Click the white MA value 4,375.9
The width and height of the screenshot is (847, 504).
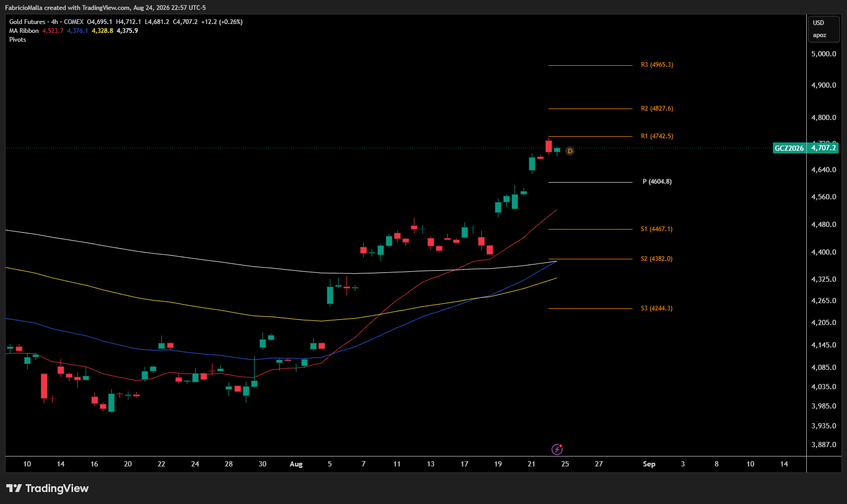(127, 31)
